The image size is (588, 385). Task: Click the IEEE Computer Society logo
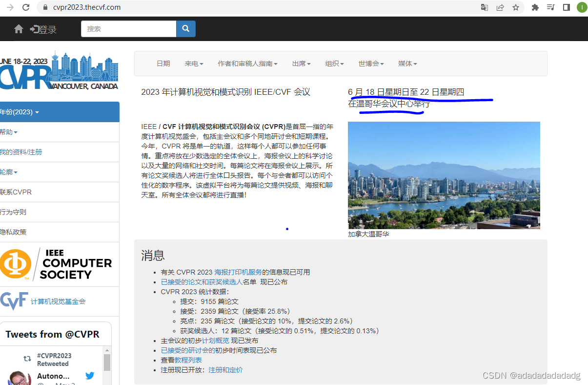pyautogui.click(x=56, y=264)
